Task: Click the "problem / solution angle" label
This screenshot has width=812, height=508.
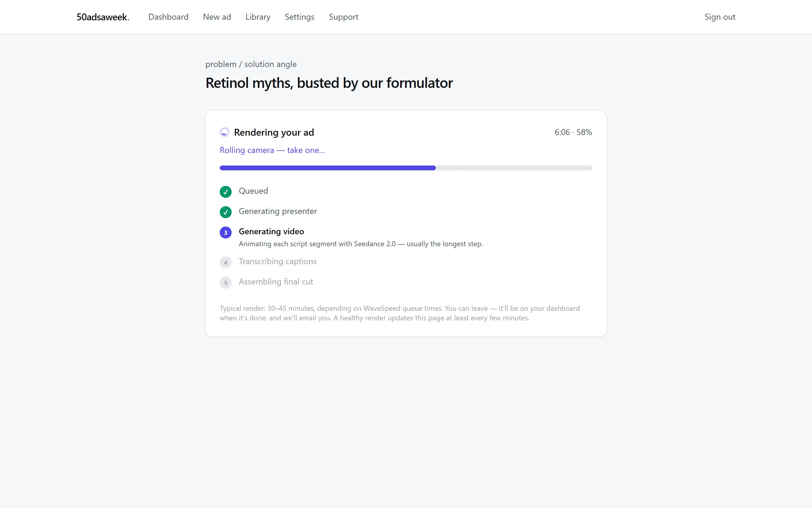Action: 251,64
